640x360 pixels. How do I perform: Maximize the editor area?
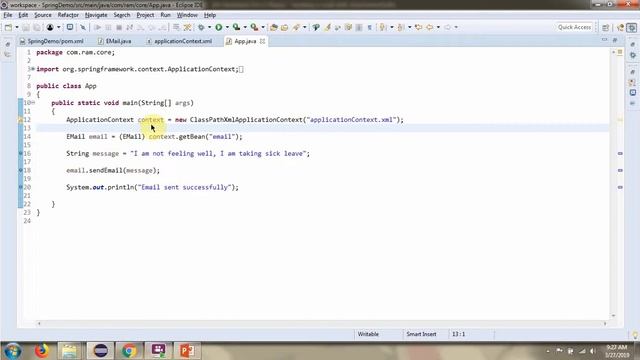615,40
